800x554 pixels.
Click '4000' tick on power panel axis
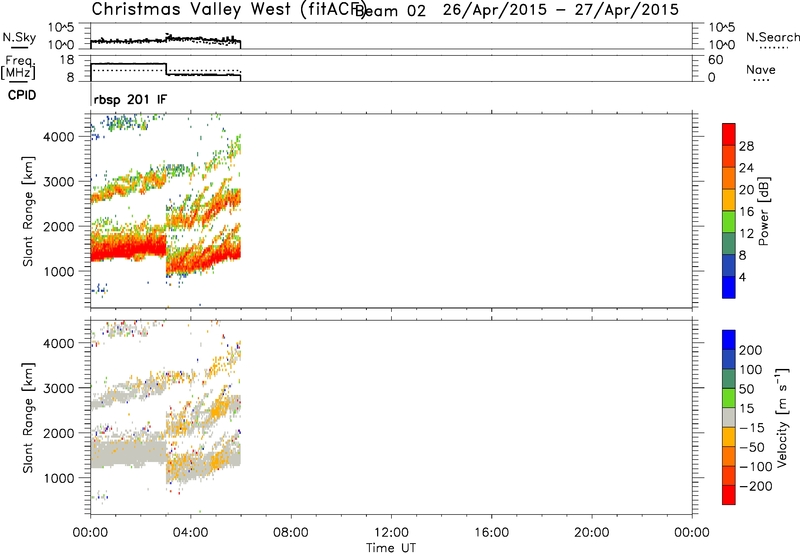click(59, 137)
